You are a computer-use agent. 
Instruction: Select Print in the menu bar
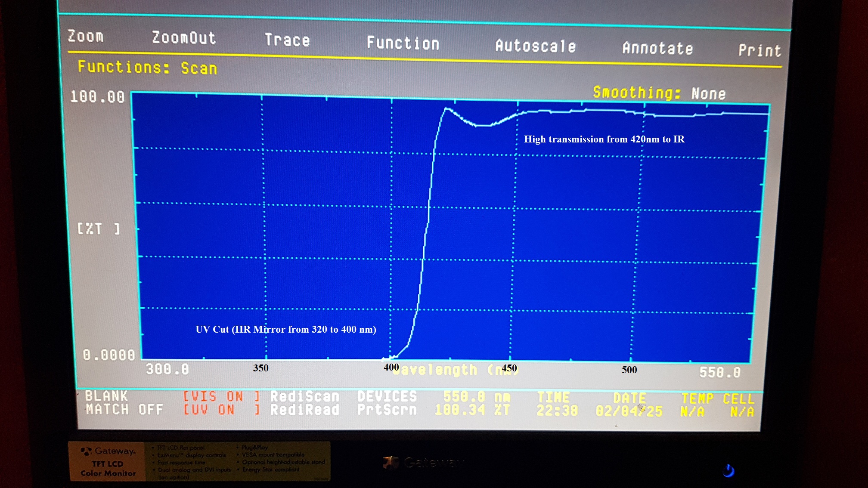(x=759, y=50)
